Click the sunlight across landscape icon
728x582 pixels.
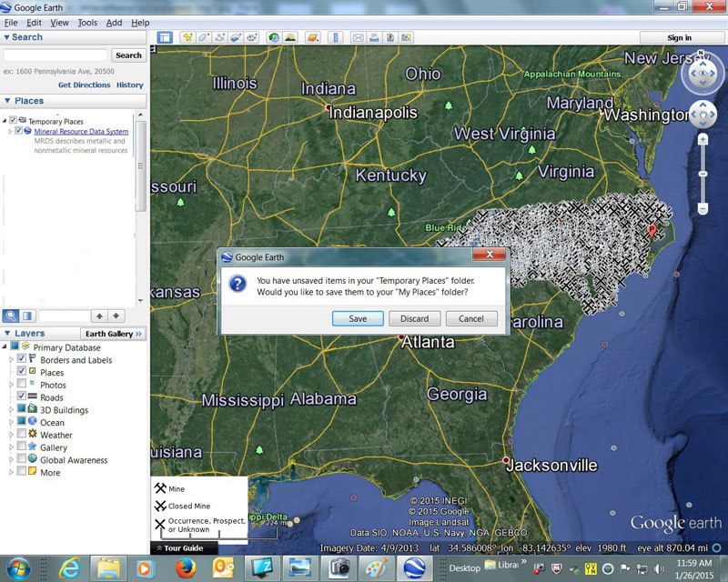click(290, 37)
